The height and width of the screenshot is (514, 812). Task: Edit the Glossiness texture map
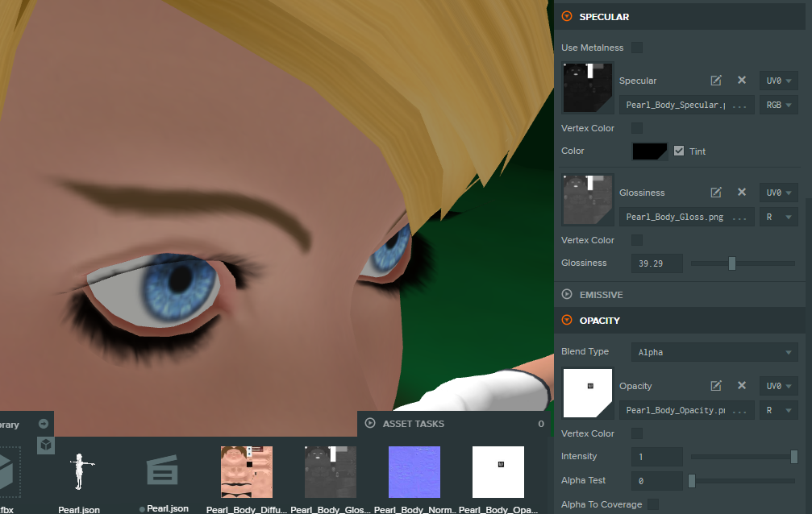tap(716, 193)
